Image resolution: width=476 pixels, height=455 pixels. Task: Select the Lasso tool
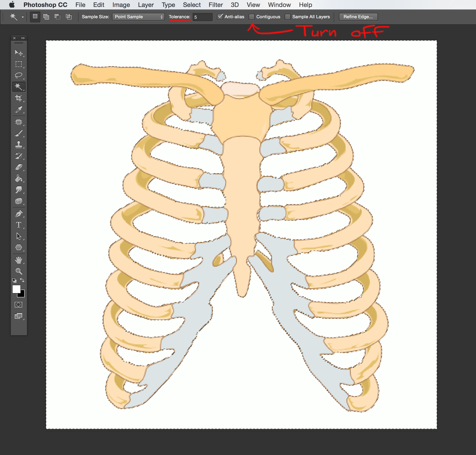(19, 75)
